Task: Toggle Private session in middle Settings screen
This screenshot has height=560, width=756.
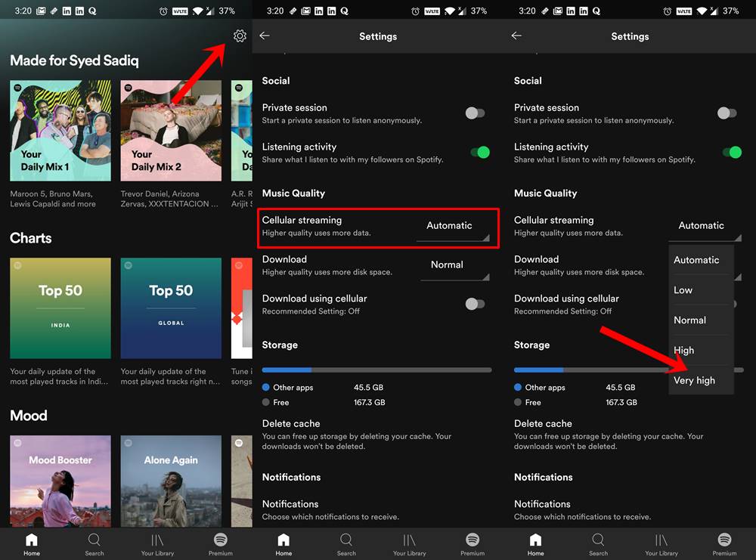Action: pyautogui.click(x=475, y=113)
